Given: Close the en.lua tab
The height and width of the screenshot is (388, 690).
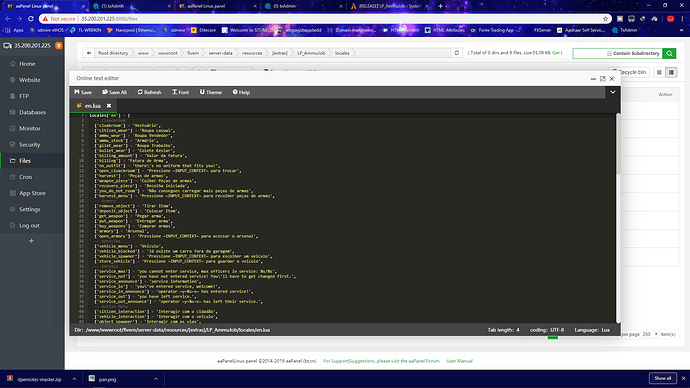Looking at the screenshot, I should pyautogui.click(x=109, y=106).
